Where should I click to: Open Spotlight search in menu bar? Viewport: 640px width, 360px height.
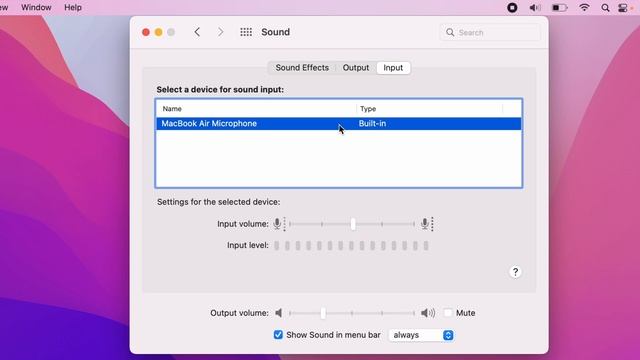click(605, 8)
